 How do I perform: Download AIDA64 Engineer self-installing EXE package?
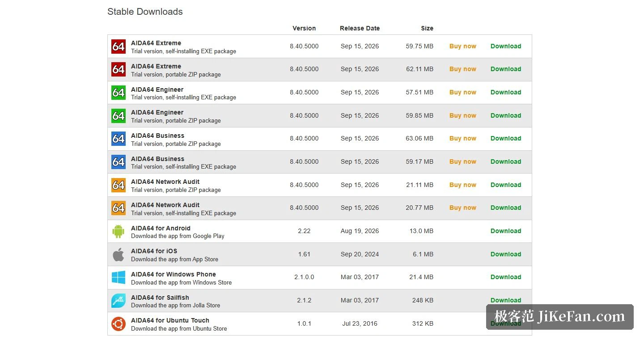[x=506, y=92]
